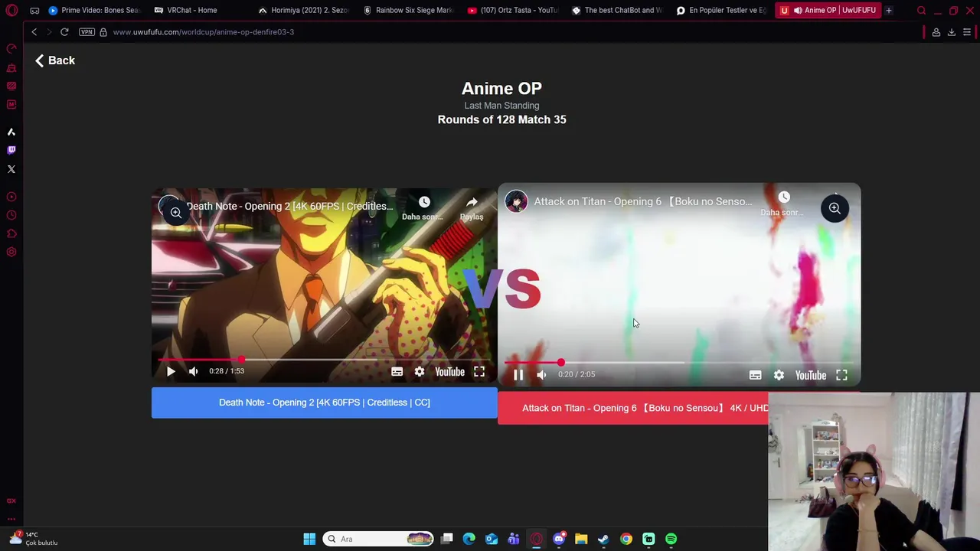
Task: Open Opera easy setup menu icon
Action: [967, 32]
